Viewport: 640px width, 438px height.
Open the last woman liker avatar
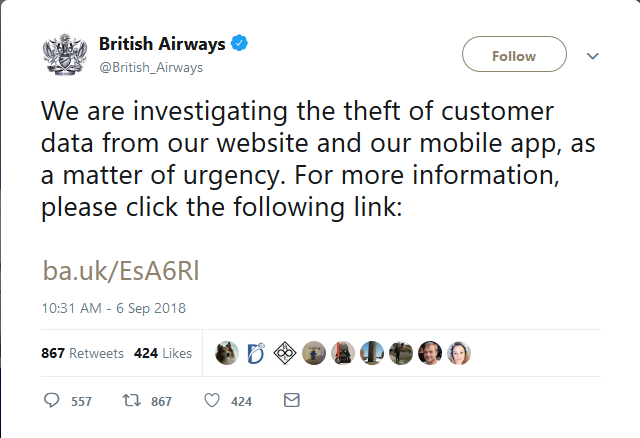pos(459,353)
